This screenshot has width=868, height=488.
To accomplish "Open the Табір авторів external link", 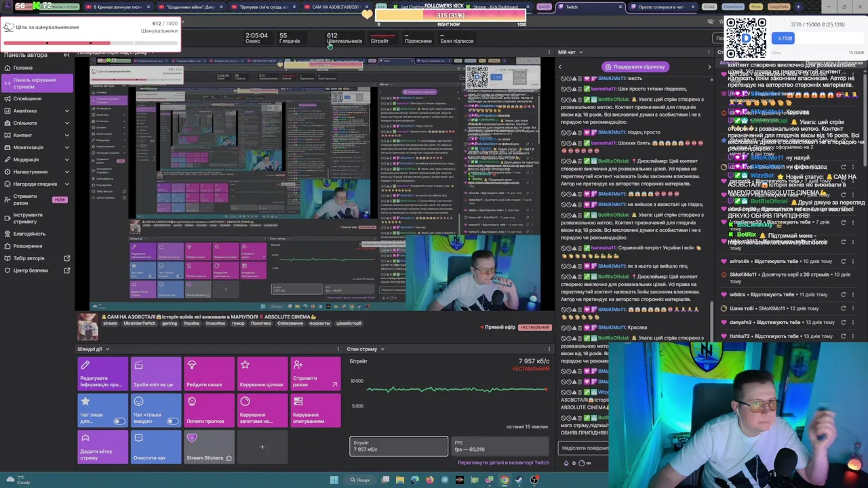I will [x=37, y=258].
